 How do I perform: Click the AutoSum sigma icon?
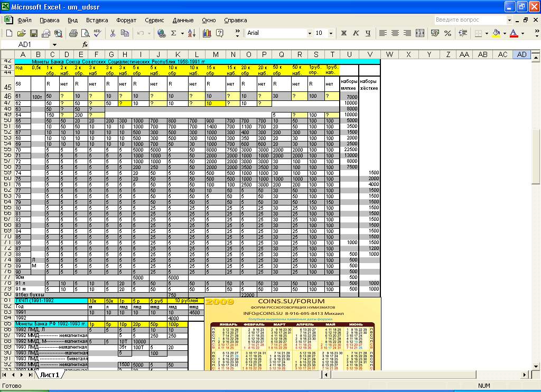pyautogui.click(x=173, y=33)
